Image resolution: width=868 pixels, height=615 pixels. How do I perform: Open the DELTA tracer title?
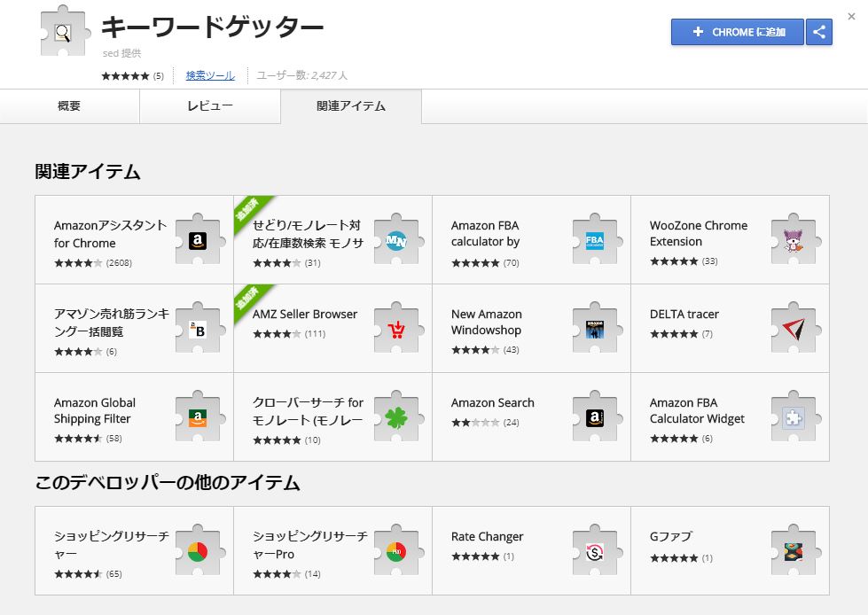click(684, 314)
